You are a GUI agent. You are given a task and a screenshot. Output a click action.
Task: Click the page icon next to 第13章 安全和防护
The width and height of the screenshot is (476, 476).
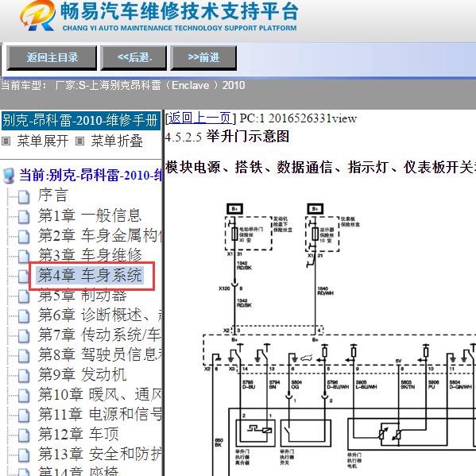point(24,455)
